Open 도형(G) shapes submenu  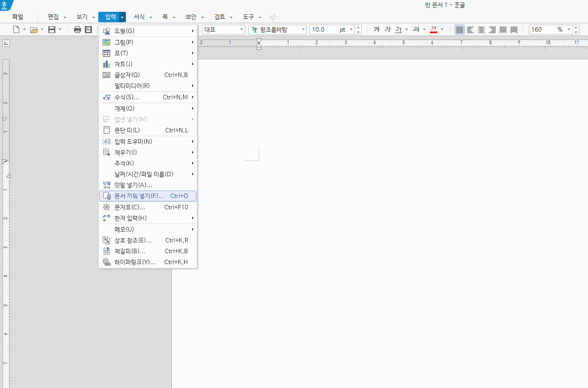tap(148, 31)
